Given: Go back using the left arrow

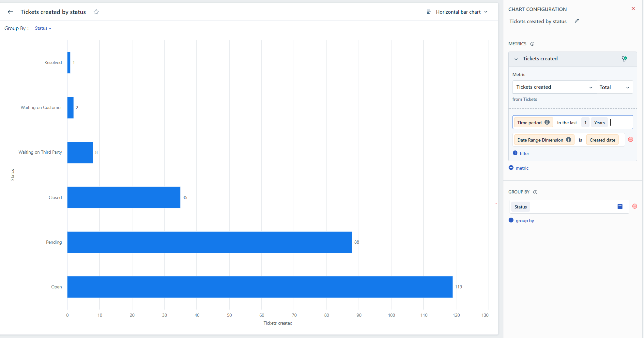Looking at the screenshot, I should pyautogui.click(x=10, y=12).
